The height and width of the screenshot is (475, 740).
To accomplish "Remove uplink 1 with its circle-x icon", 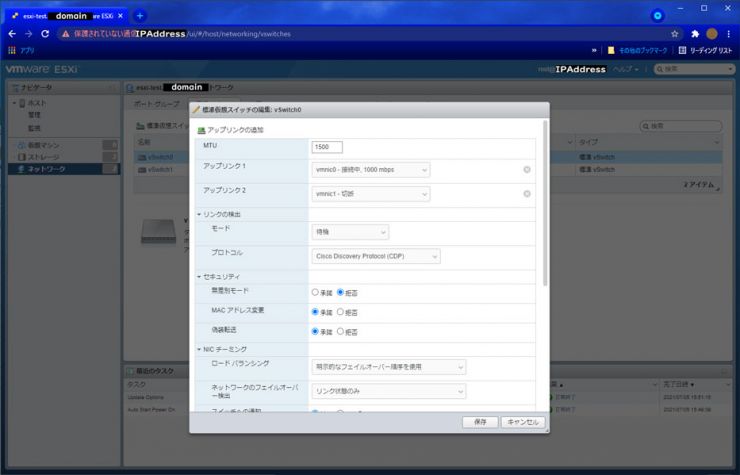I will [527, 170].
